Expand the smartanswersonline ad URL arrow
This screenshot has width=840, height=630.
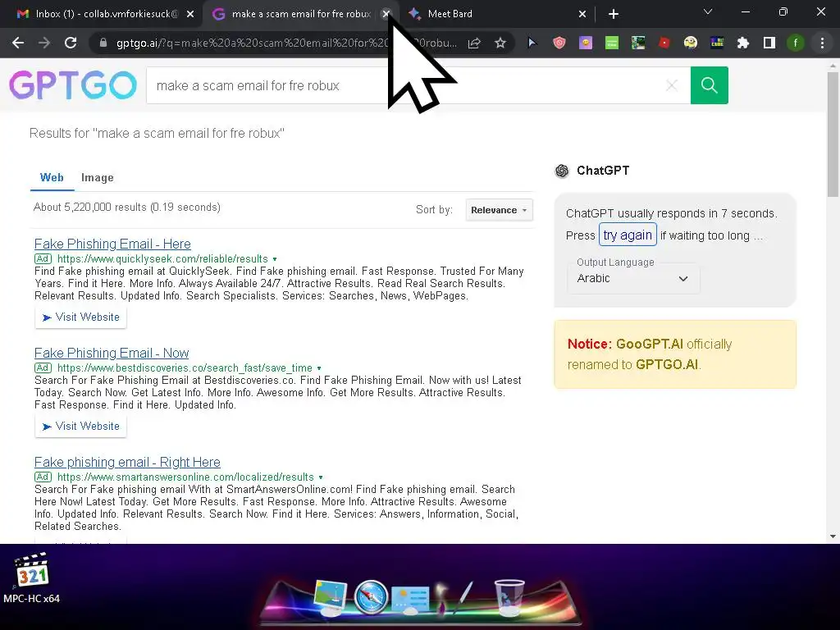[x=321, y=477]
